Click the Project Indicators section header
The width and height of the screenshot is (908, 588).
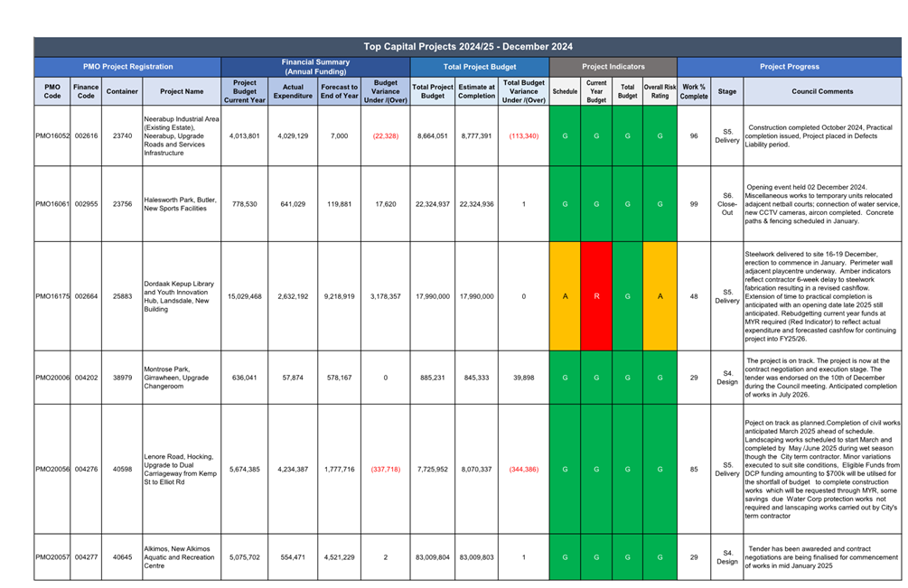click(x=613, y=67)
